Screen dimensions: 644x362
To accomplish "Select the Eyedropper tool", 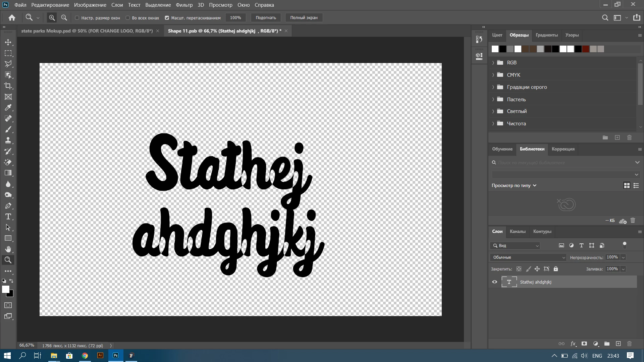I will click(8, 108).
